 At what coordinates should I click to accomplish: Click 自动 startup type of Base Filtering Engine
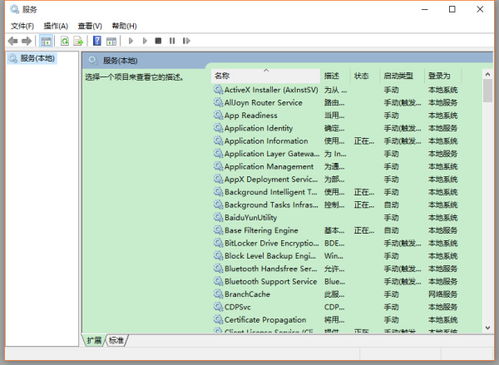tap(391, 230)
